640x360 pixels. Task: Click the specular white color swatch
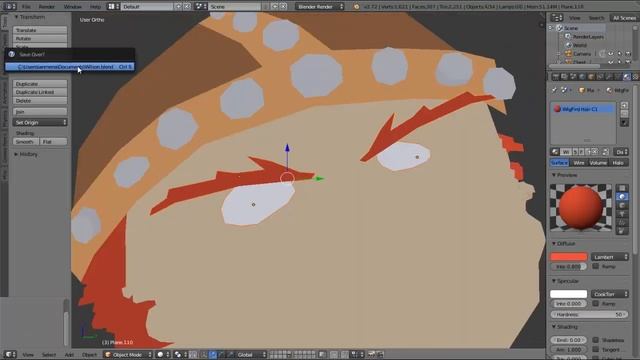569,294
